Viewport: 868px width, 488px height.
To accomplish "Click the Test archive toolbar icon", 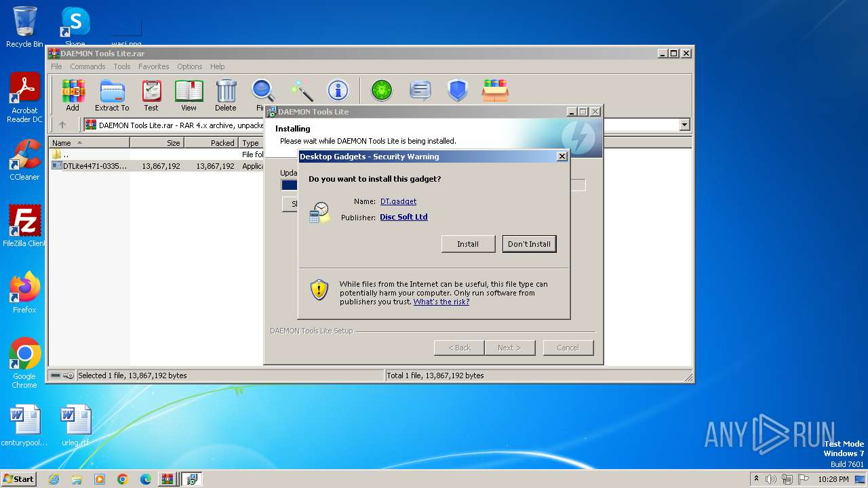I will pos(151,95).
